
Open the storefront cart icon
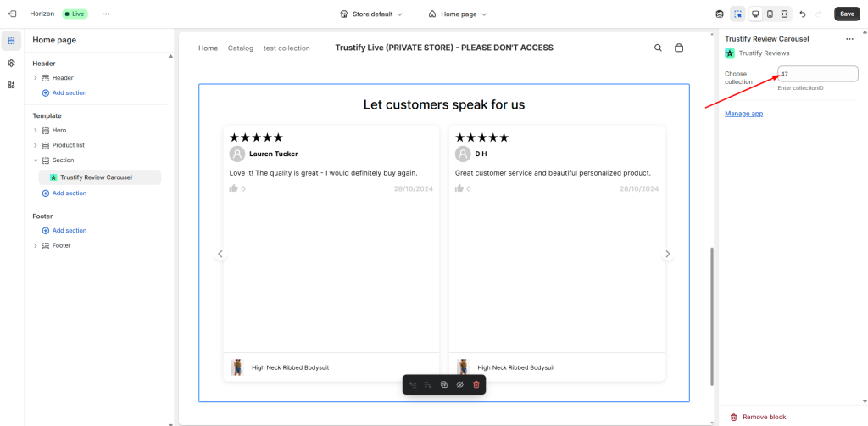(679, 48)
